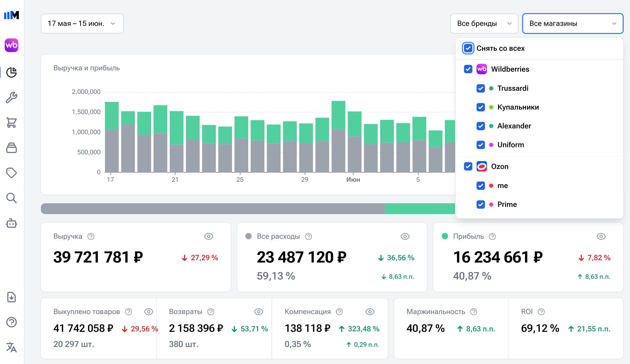Uncheck the Ozon marketplace checkbox

[x=468, y=166]
